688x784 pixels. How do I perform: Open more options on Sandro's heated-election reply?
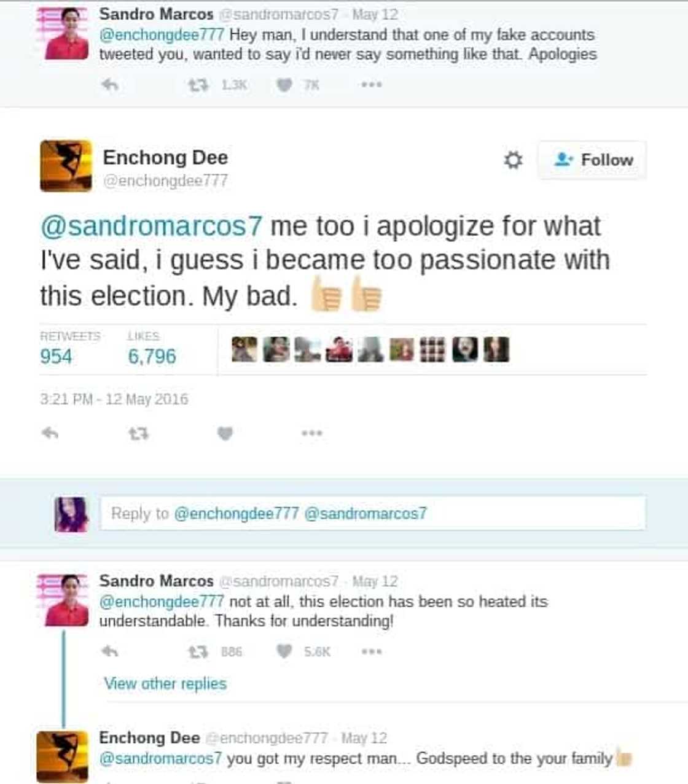coord(371,651)
